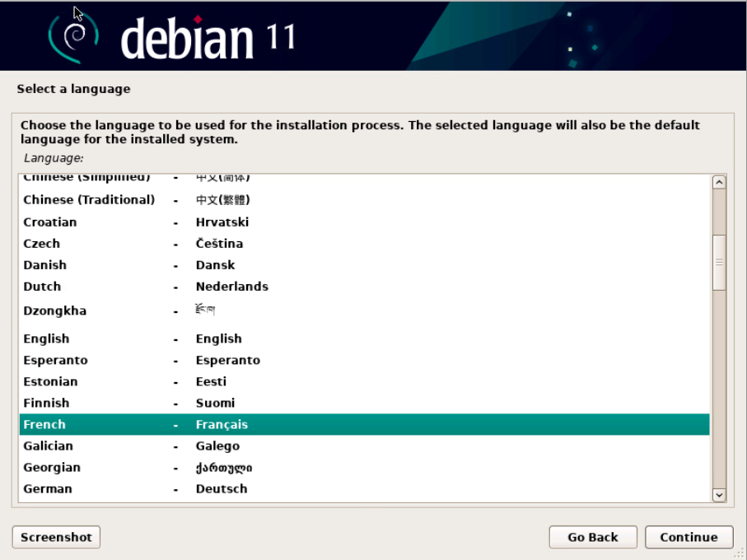Select Dzongkha language entry
Image resolution: width=747 pixels, height=560 pixels.
(x=54, y=310)
